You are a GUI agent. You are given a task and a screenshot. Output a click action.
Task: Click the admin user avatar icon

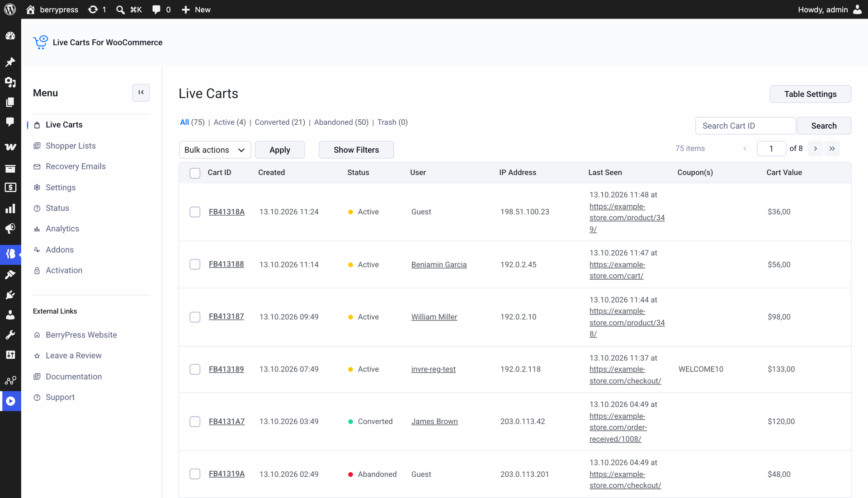(x=857, y=9)
